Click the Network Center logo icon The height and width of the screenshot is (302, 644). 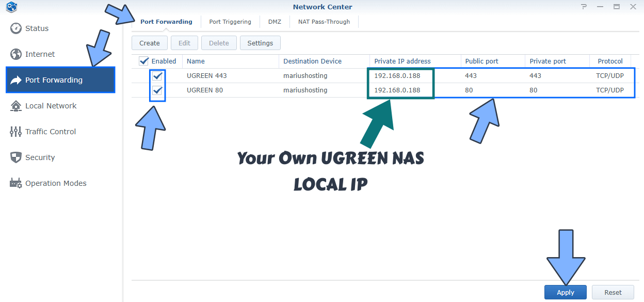click(11, 7)
